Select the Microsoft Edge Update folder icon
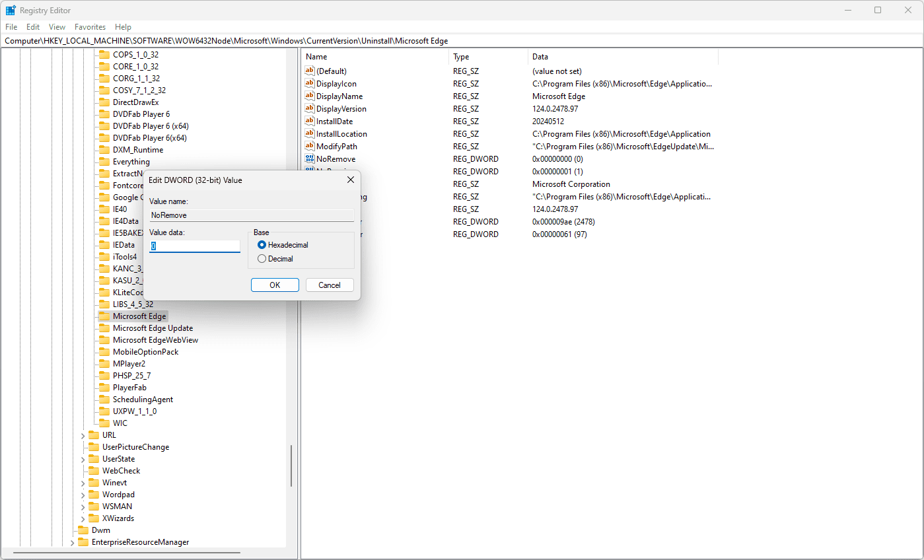This screenshot has height=560, width=924. [x=104, y=328]
